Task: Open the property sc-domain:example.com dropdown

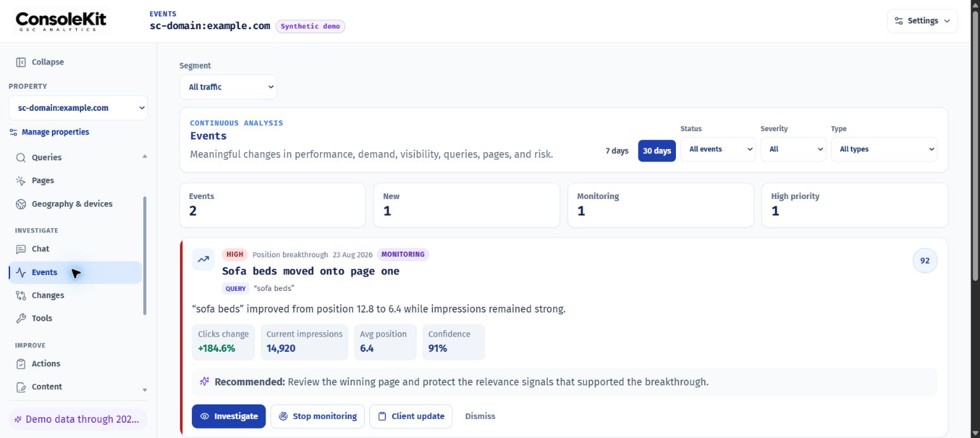Action: 79,108
